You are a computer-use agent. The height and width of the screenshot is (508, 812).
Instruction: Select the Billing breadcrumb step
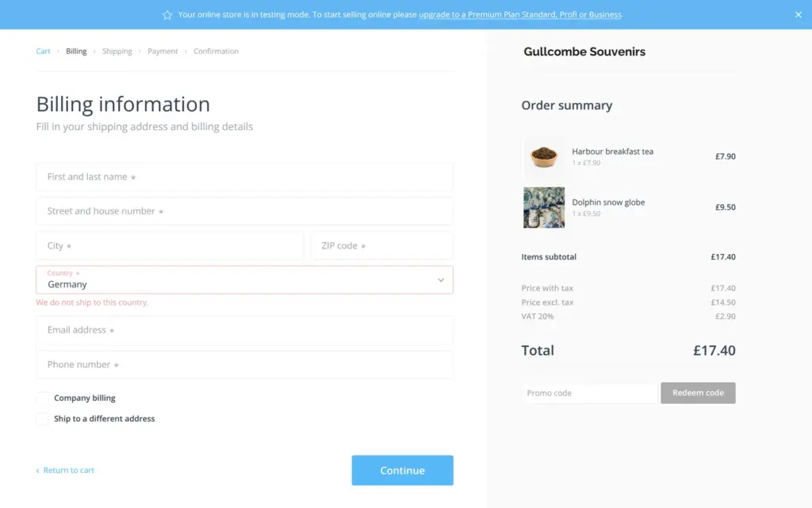(76, 51)
